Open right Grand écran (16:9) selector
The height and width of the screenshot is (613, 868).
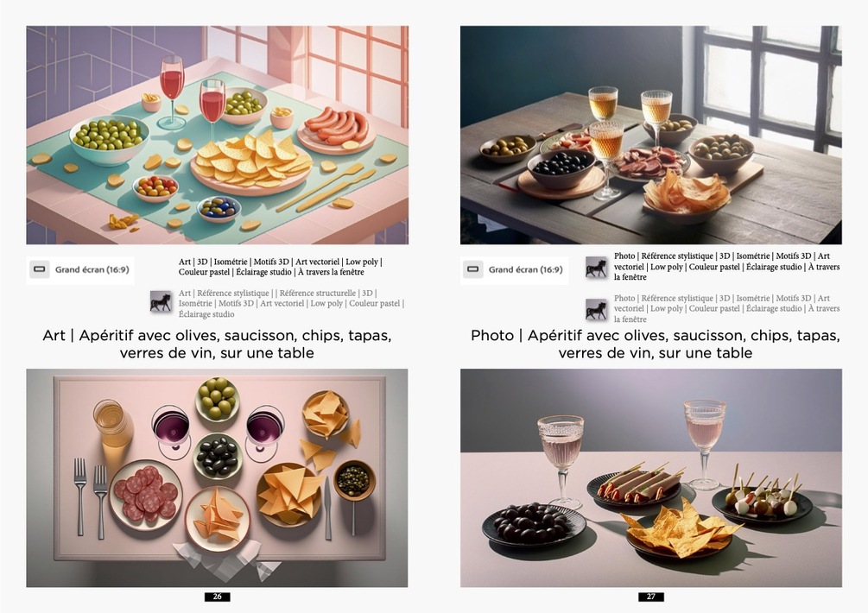coord(514,270)
